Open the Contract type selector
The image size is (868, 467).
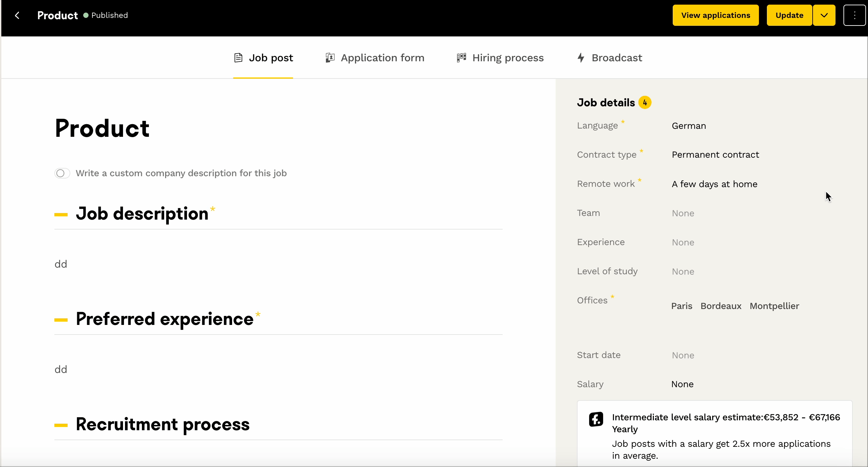click(x=715, y=155)
